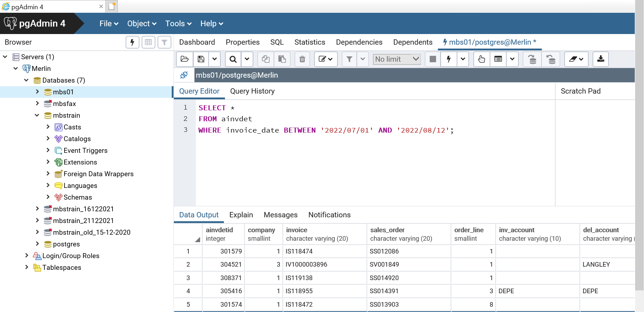Screen dimensions: 644x312
Task: Click the Download as CSV icon
Action: 600,59
